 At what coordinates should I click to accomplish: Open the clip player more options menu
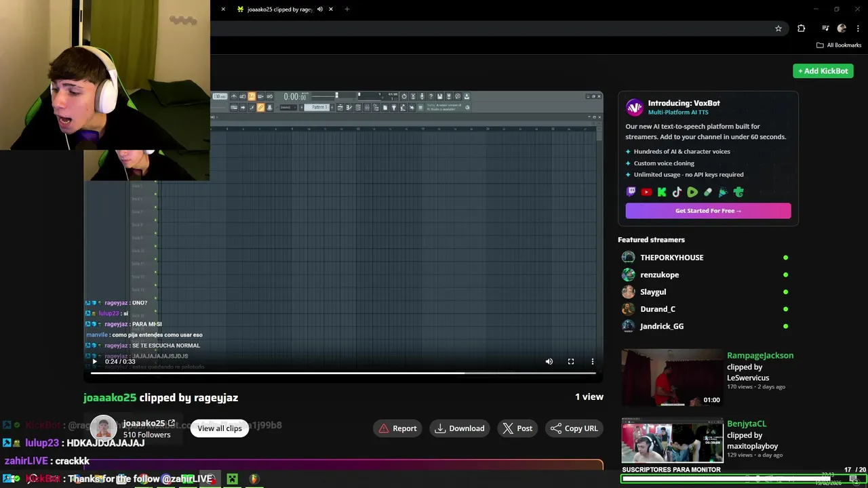click(x=593, y=361)
